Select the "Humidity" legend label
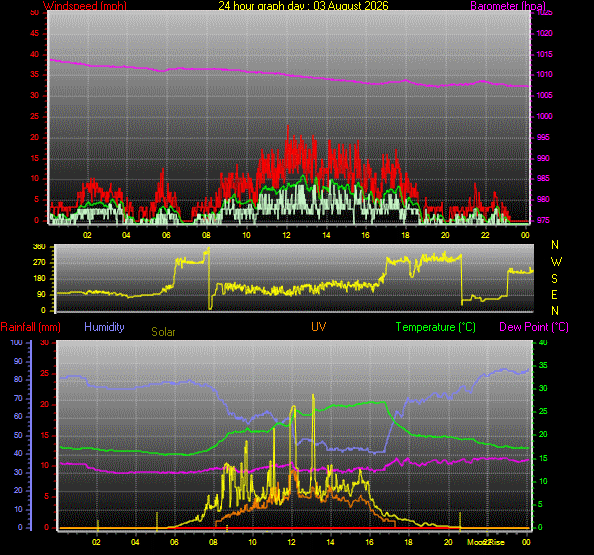This screenshot has width=594, height=555. 104,327
